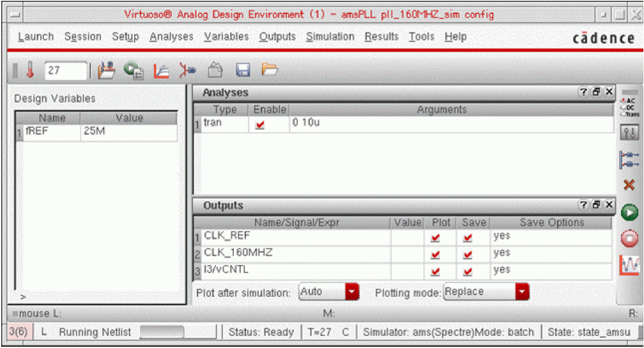
Task: Undock the Analyses panel with float icon
Action: 596,92
